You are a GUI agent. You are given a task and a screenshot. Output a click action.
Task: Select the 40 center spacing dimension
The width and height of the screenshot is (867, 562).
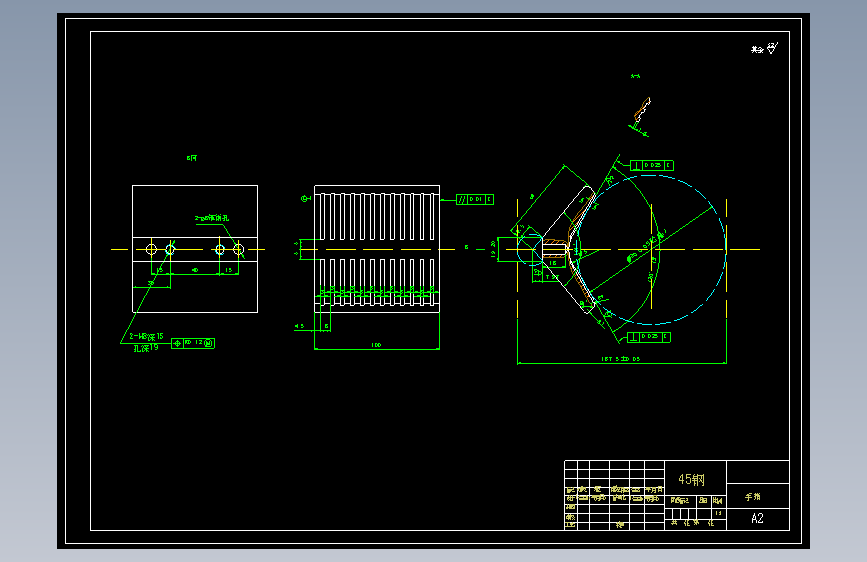(x=195, y=270)
